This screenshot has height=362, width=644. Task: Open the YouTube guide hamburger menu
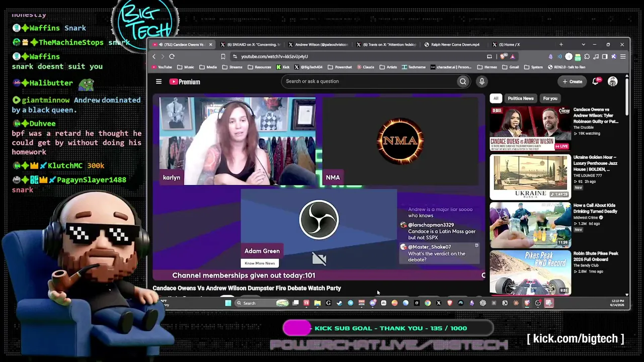[158, 81]
